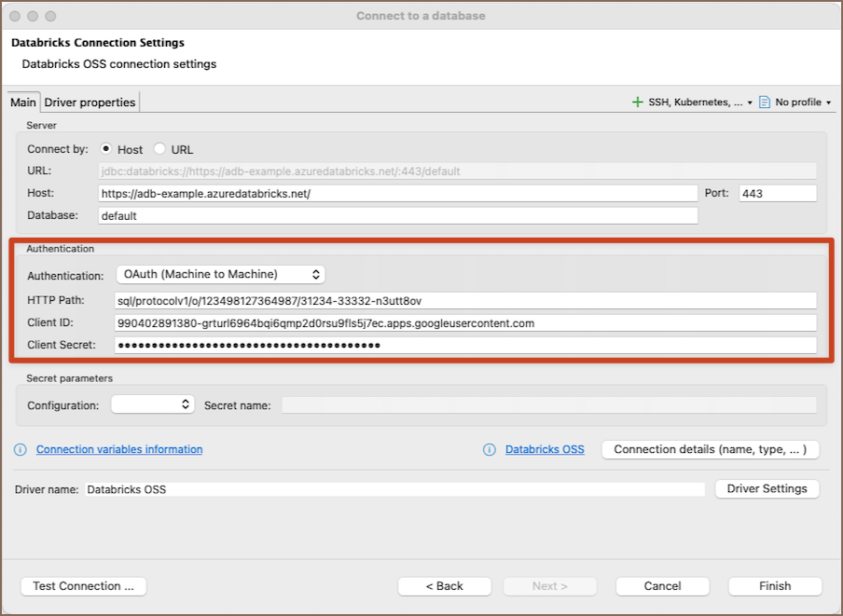Select the Host radio button
The width and height of the screenshot is (843, 616).
tap(106, 149)
